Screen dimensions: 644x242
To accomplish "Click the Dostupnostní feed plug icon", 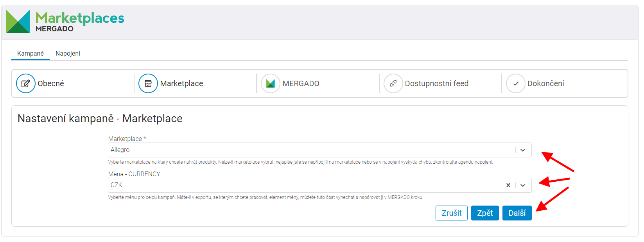I will [393, 83].
